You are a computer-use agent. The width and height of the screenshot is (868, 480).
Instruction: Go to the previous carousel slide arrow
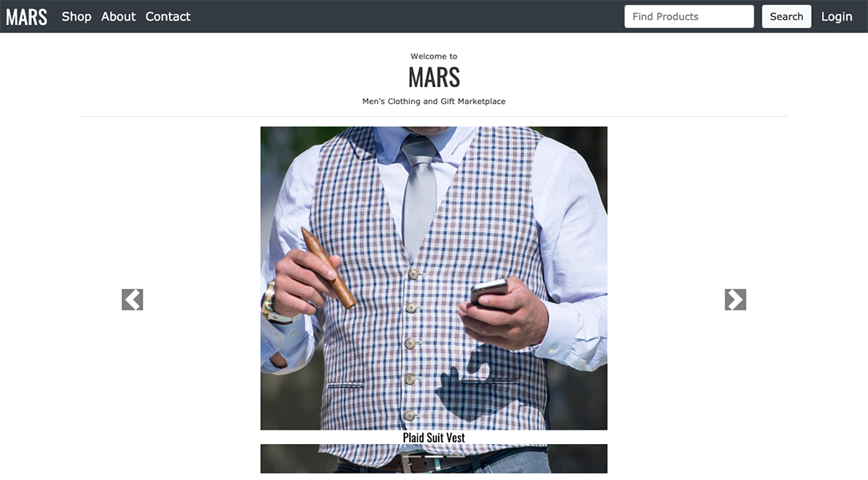click(132, 299)
